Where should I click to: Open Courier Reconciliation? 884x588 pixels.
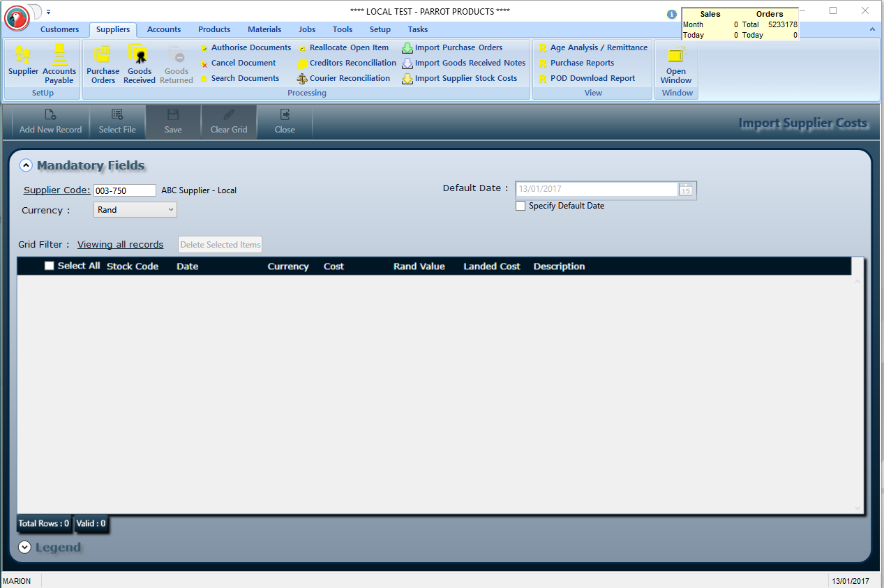pos(343,78)
